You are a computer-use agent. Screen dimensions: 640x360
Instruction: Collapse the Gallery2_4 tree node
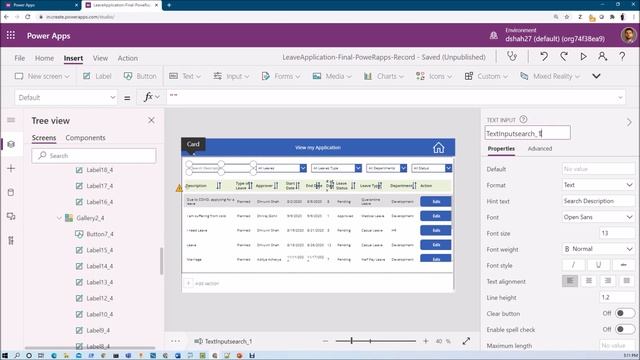(59, 218)
